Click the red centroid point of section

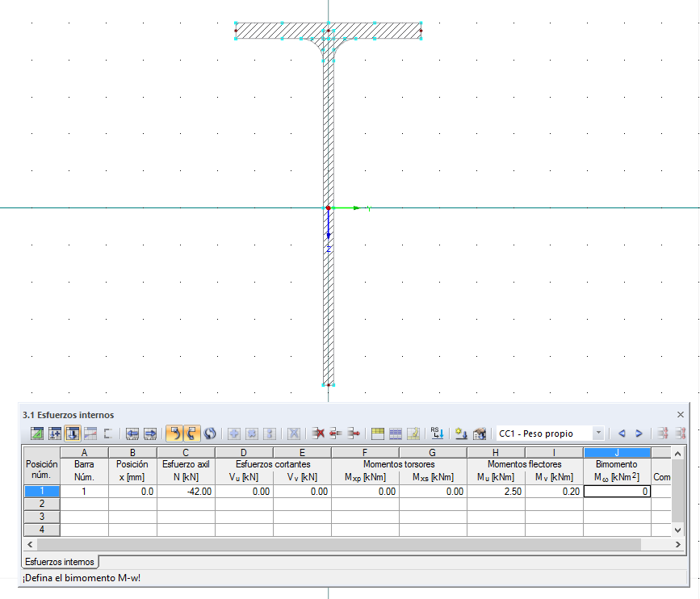[328, 208]
